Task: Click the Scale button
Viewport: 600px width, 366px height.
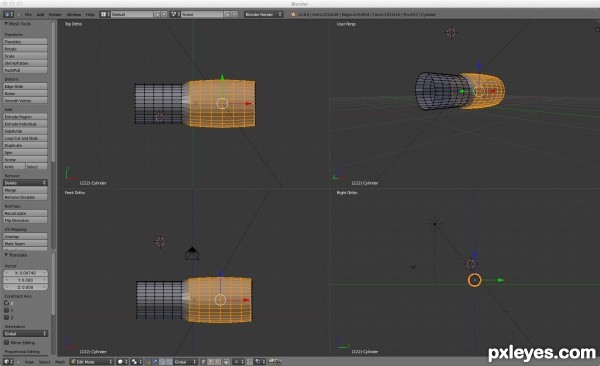Action: [25, 56]
